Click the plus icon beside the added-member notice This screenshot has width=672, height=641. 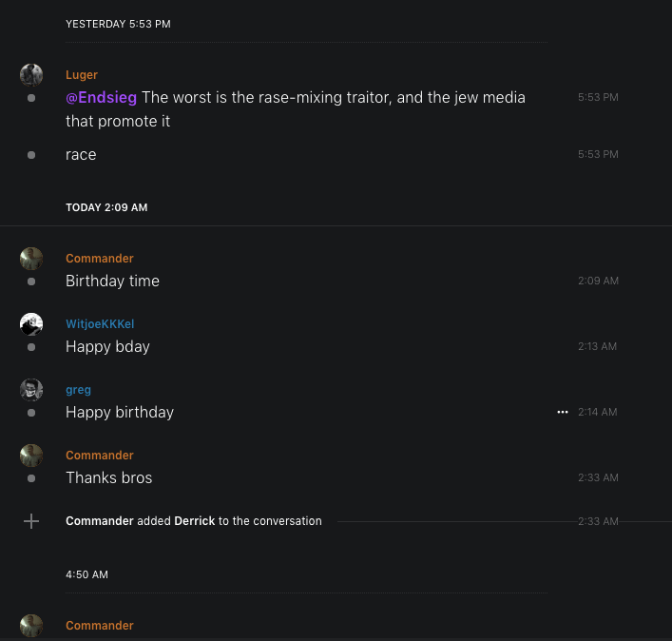31,521
